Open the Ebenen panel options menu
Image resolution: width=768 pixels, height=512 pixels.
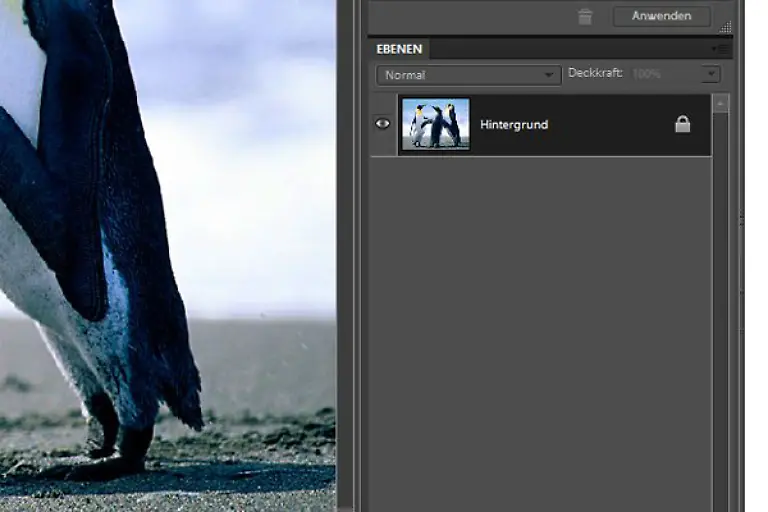[x=720, y=49]
